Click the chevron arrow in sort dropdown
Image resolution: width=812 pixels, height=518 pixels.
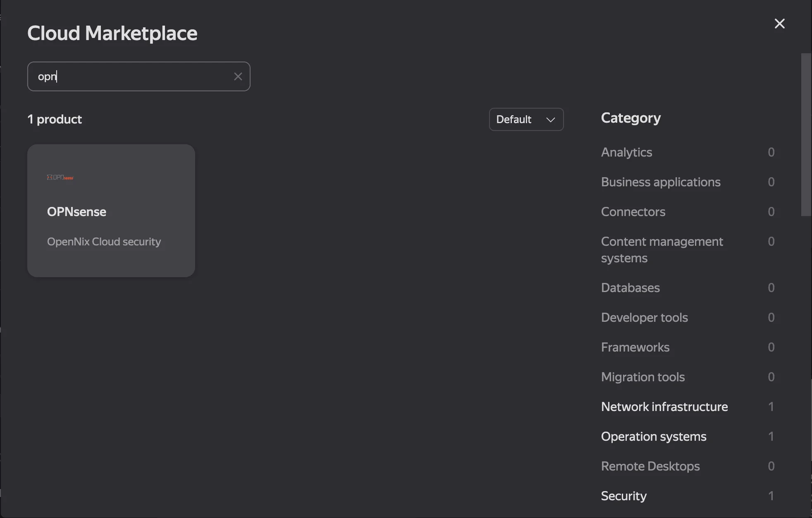coord(550,120)
